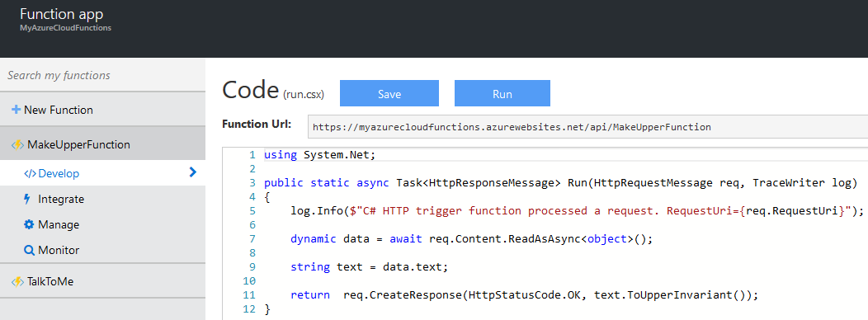Click line number 12 in the gutter
This screenshot has width=868, height=320.
coord(249,309)
